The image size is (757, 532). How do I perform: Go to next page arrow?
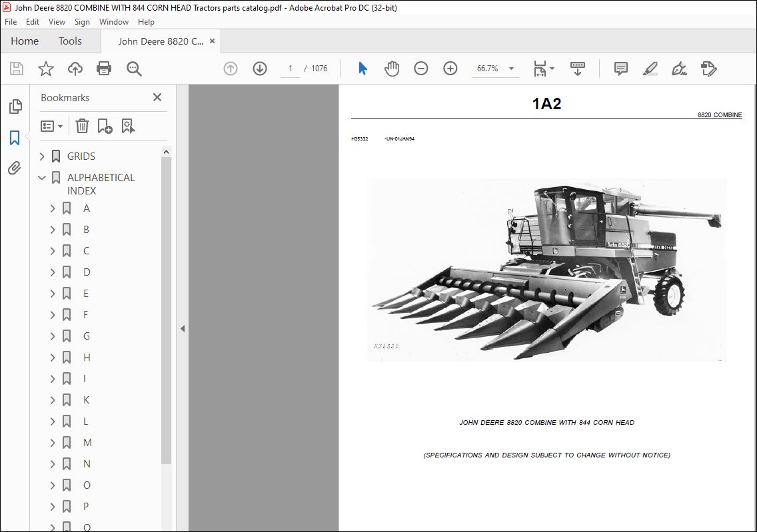point(260,69)
